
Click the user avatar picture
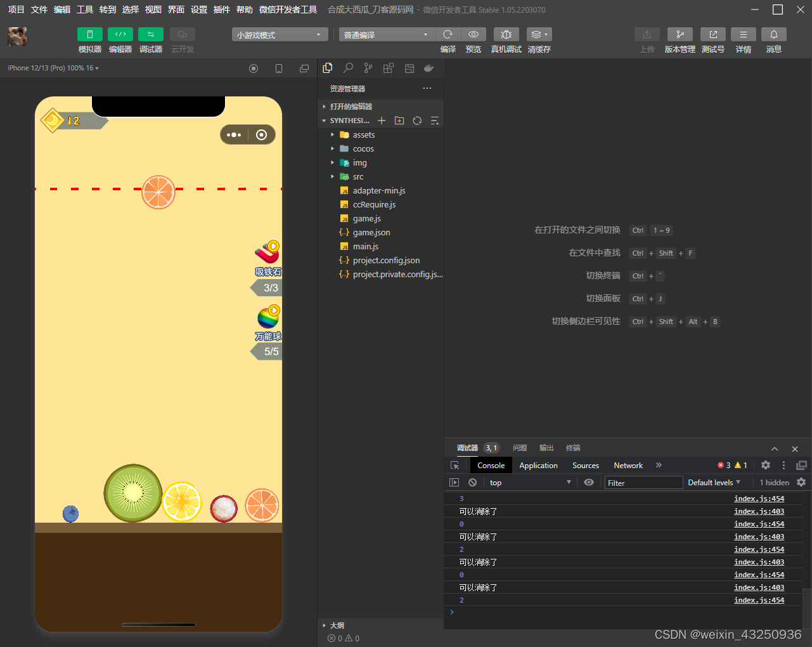[17, 37]
